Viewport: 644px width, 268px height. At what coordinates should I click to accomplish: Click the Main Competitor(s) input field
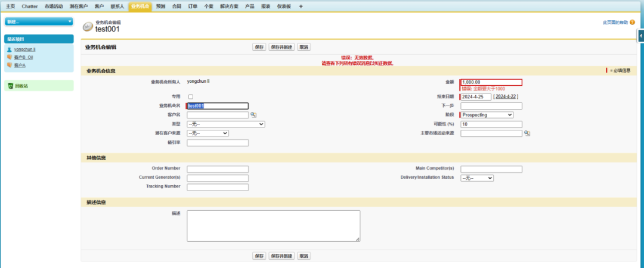[x=491, y=169]
